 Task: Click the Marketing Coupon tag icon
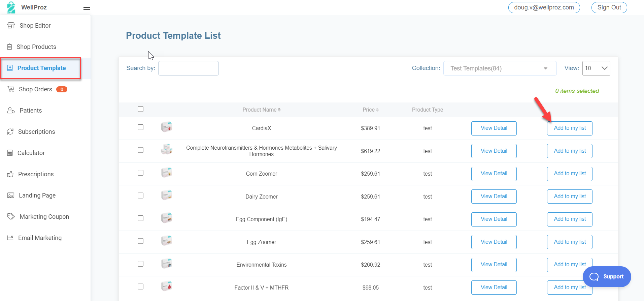tap(11, 217)
